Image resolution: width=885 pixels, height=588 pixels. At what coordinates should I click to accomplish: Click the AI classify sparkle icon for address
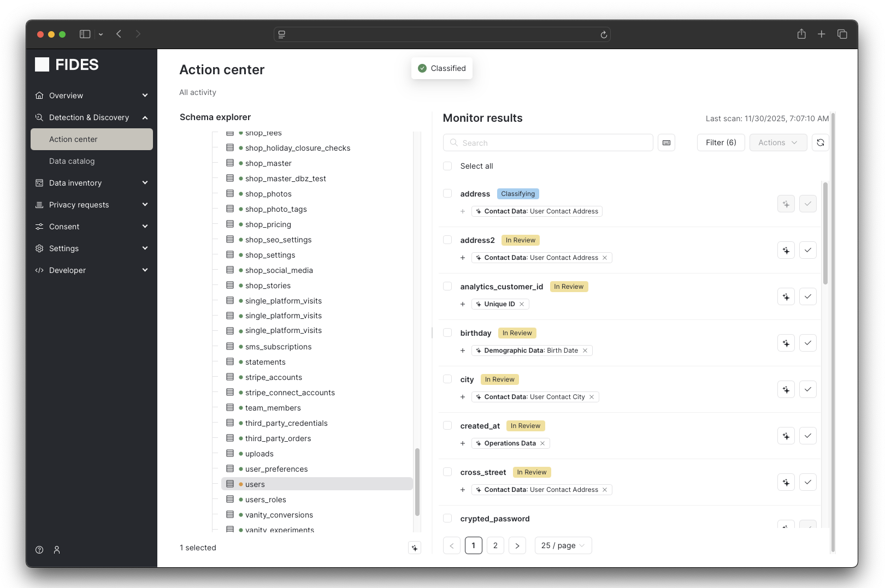(786, 204)
